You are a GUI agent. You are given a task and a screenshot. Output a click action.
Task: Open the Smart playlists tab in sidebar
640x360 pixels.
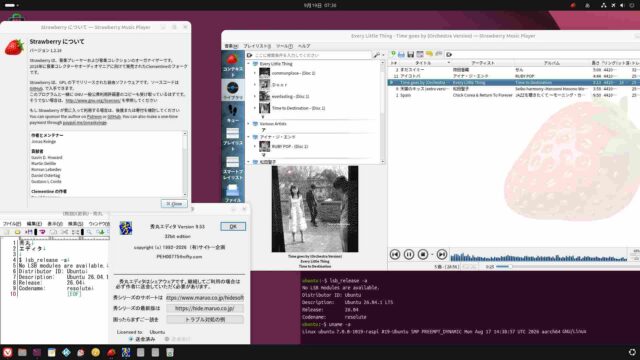tap(233, 168)
